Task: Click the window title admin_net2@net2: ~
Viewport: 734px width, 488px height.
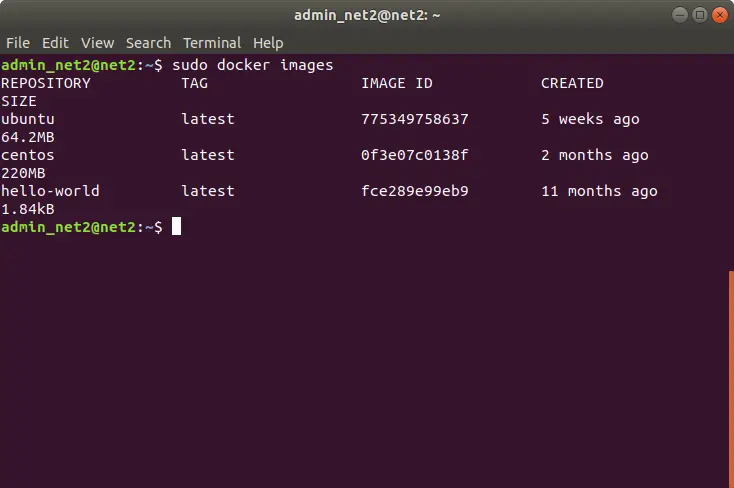Action: coord(367,15)
